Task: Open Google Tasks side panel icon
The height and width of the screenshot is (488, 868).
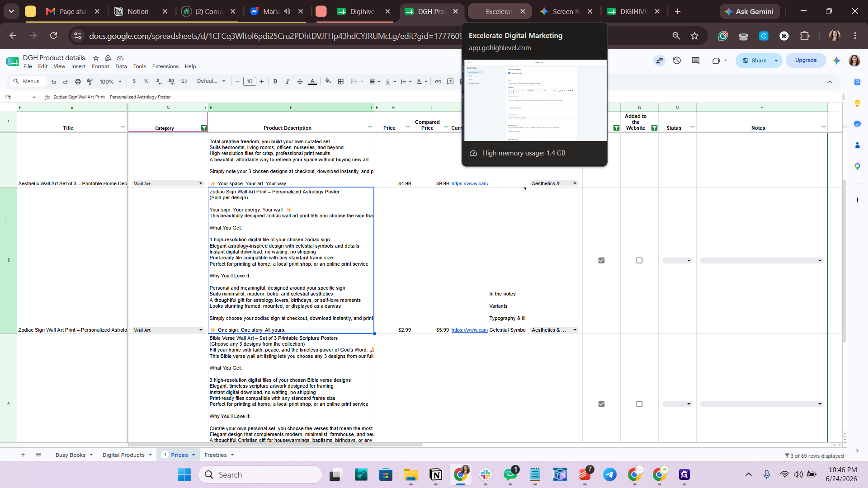Action: [857, 124]
